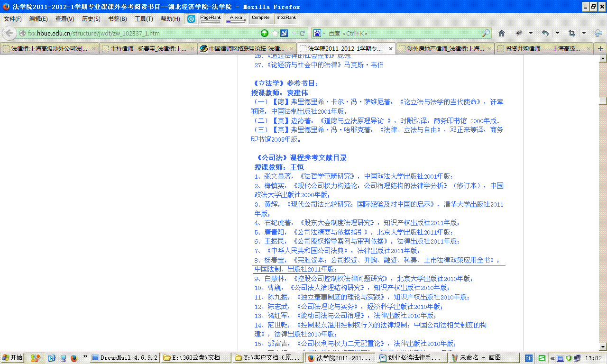Expand the dropdown next to crop icon
Viewport: 607px width, 364px height.
tap(584, 33)
